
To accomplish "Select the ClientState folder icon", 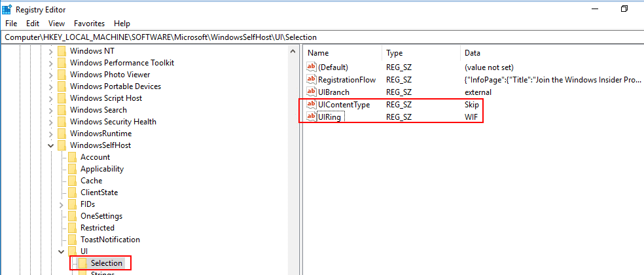I will [72, 192].
